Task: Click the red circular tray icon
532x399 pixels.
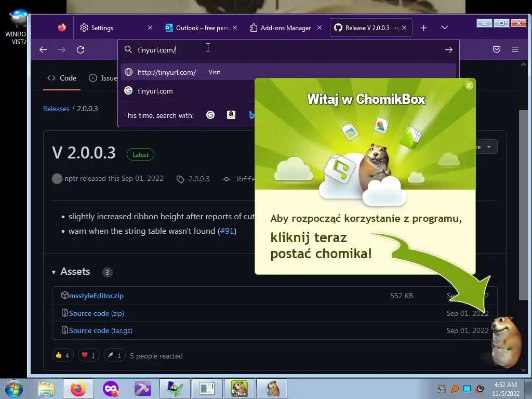Action: [480, 389]
